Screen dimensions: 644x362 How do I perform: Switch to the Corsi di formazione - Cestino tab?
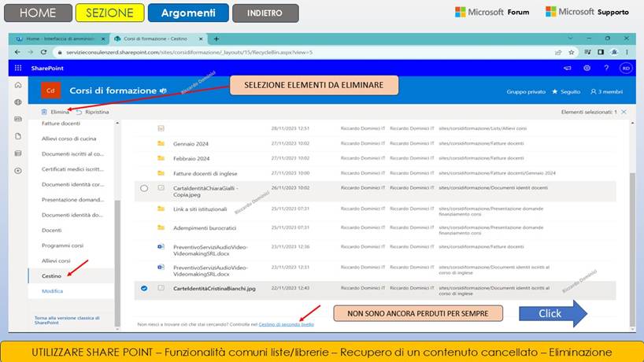[158, 39]
